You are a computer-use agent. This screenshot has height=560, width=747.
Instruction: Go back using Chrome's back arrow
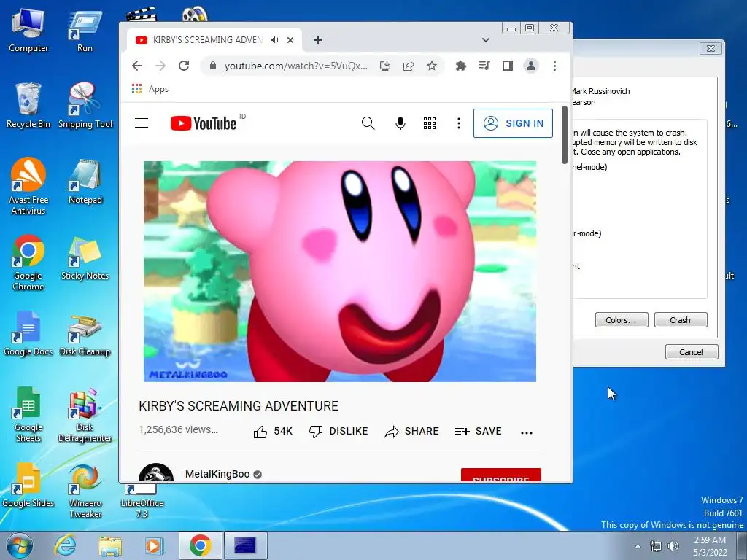point(137,66)
